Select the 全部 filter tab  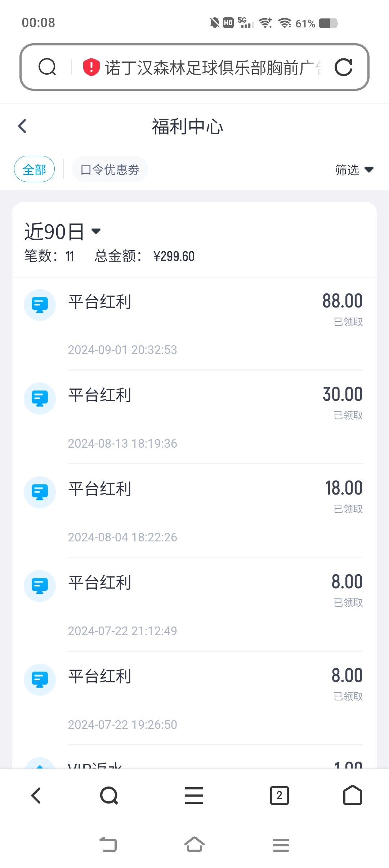pyautogui.click(x=34, y=169)
